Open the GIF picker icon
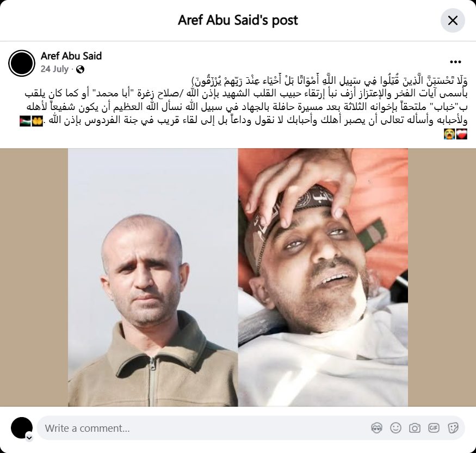This screenshot has height=453, width=476. coord(434,428)
